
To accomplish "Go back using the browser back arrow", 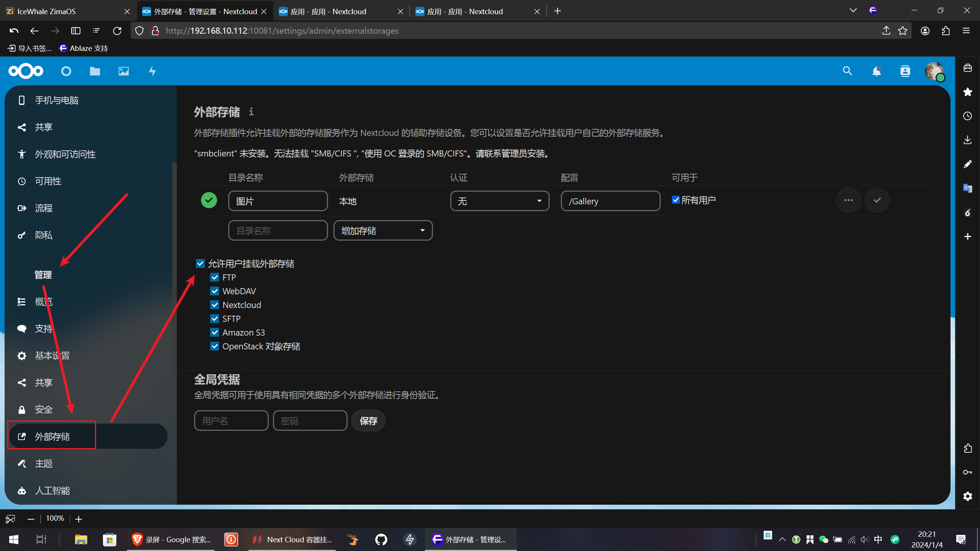I will coord(34,31).
